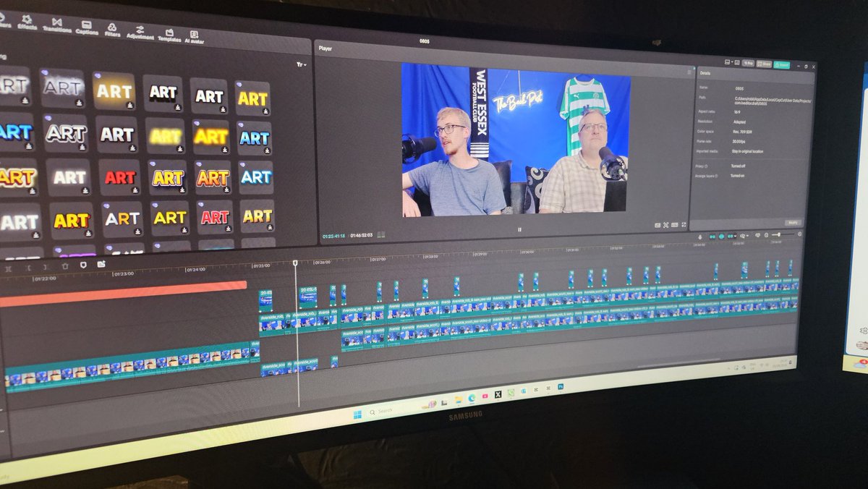This screenshot has height=489, width=868.
Task: Click the preview quality icon
Action: coord(658,226)
